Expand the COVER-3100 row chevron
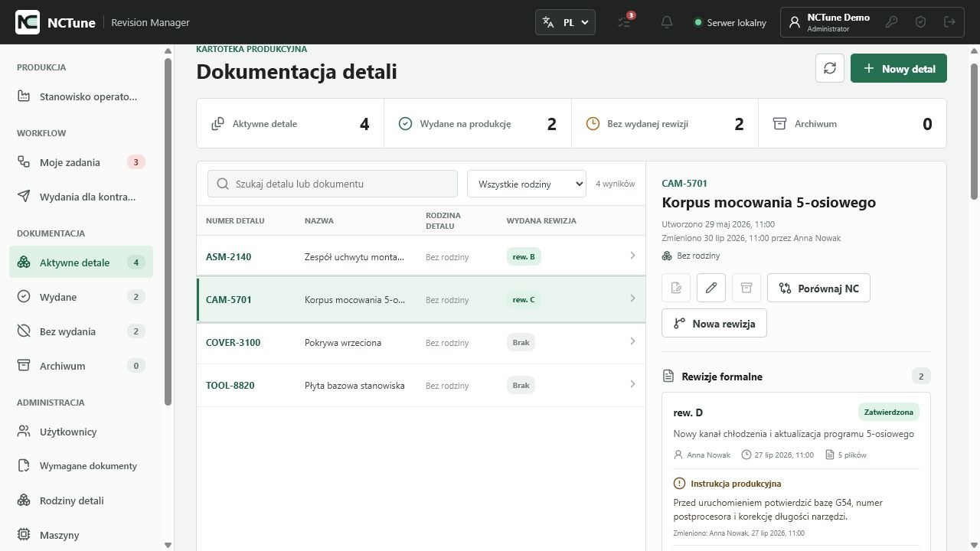Viewport: 980px width, 551px height. click(632, 341)
